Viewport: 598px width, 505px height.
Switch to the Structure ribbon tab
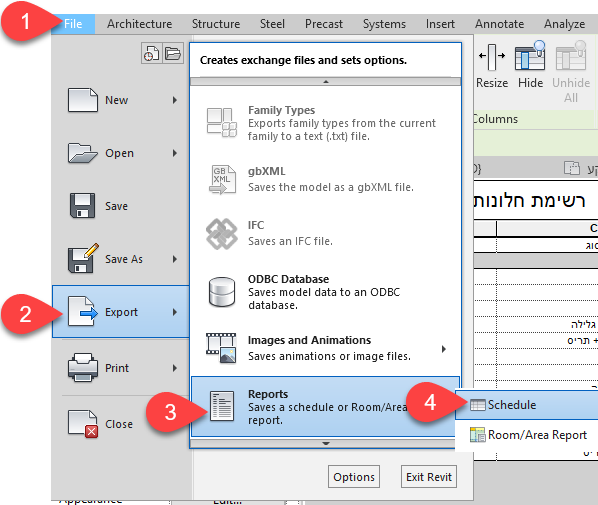216,24
